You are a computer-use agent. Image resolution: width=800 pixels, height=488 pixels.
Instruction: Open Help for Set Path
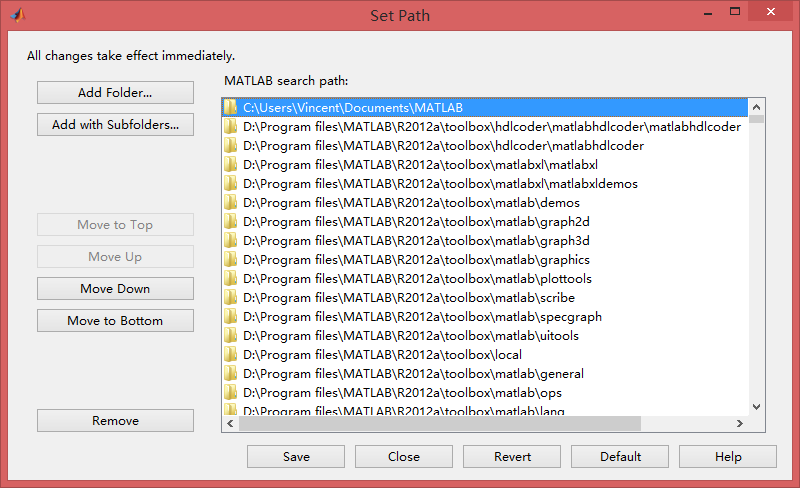728,456
